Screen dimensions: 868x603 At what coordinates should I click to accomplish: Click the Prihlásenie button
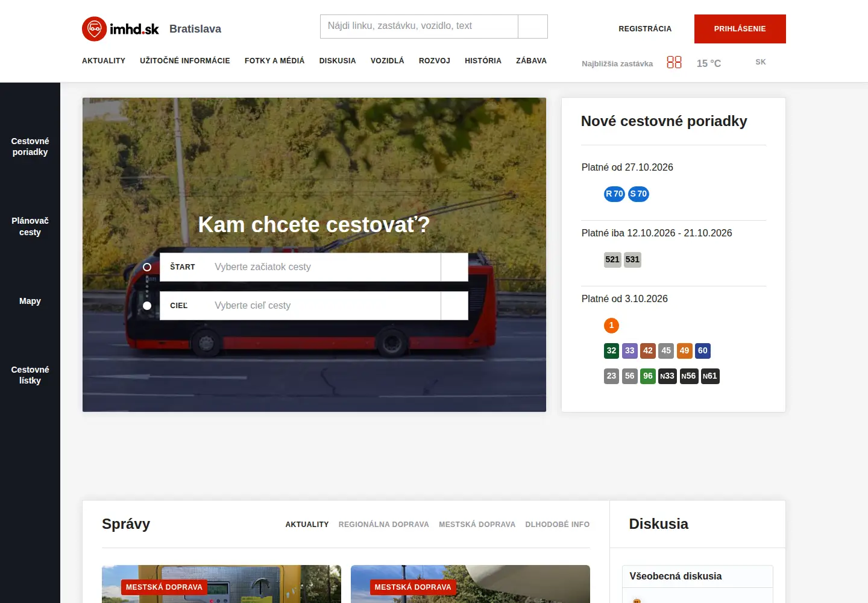point(740,29)
